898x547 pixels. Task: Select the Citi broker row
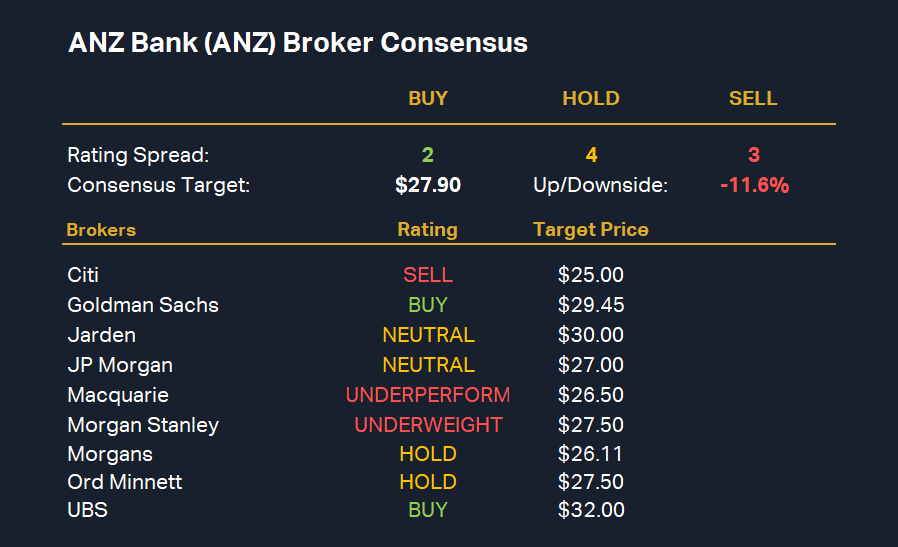click(83, 275)
